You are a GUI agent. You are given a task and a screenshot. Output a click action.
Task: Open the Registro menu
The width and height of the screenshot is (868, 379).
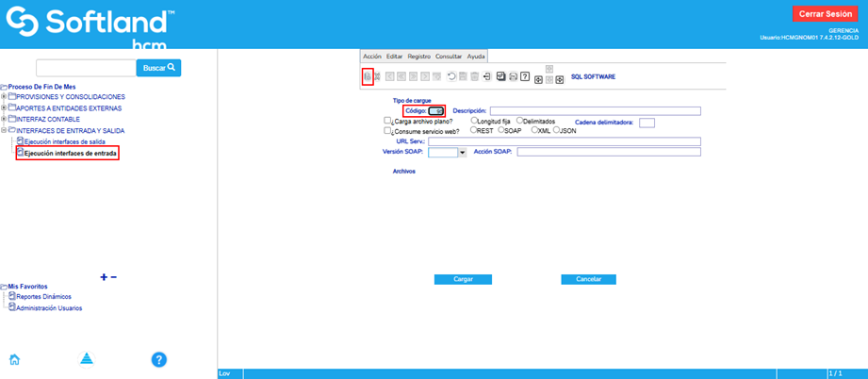(418, 57)
